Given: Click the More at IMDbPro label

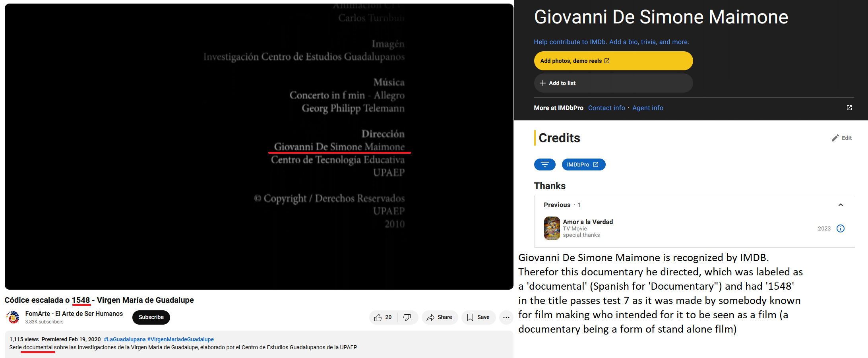Looking at the screenshot, I should [x=558, y=108].
